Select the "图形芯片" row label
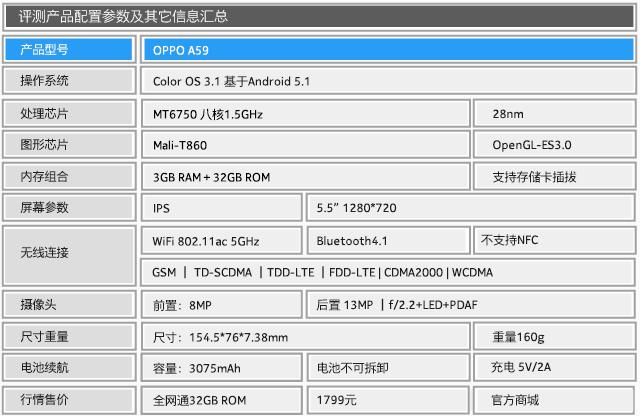Image resolution: width=640 pixels, height=416 pixels. click(x=69, y=145)
